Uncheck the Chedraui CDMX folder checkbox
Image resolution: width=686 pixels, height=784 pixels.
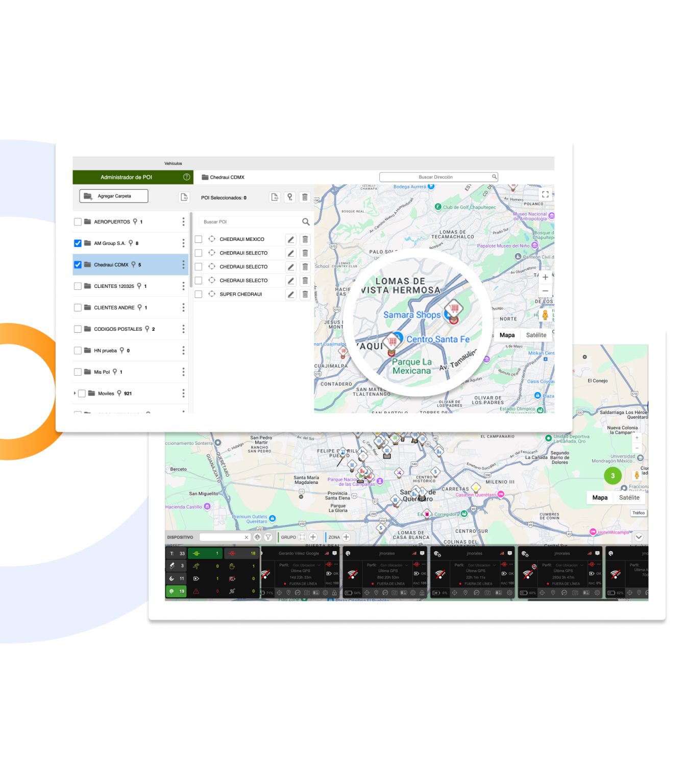(78, 264)
